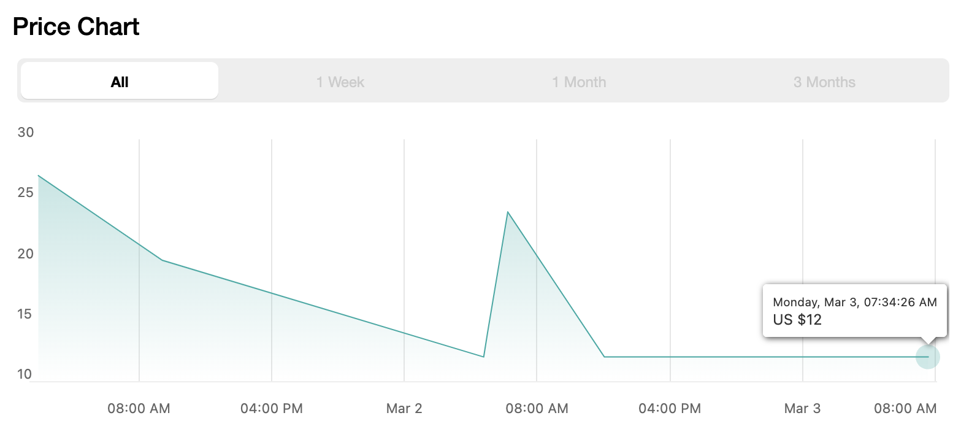
Task: Click the trough just before the spike
Action: click(484, 357)
